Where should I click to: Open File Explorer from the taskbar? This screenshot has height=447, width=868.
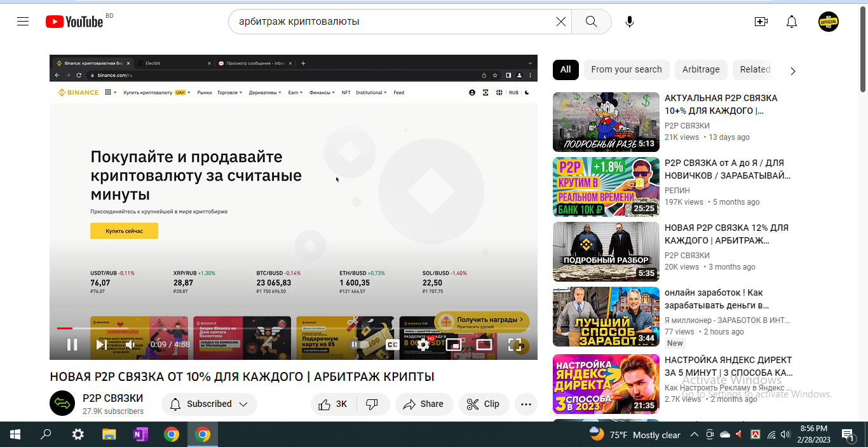(x=109, y=435)
